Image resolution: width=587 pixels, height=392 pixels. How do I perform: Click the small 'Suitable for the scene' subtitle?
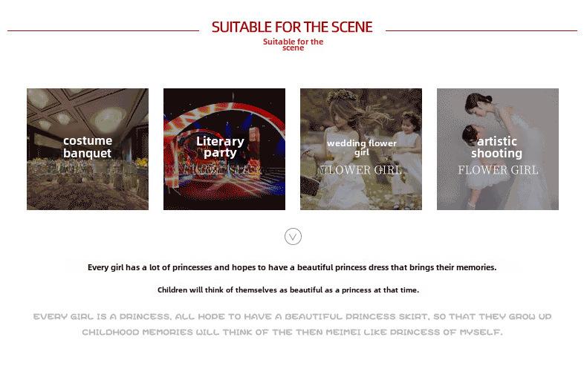pos(293,45)
